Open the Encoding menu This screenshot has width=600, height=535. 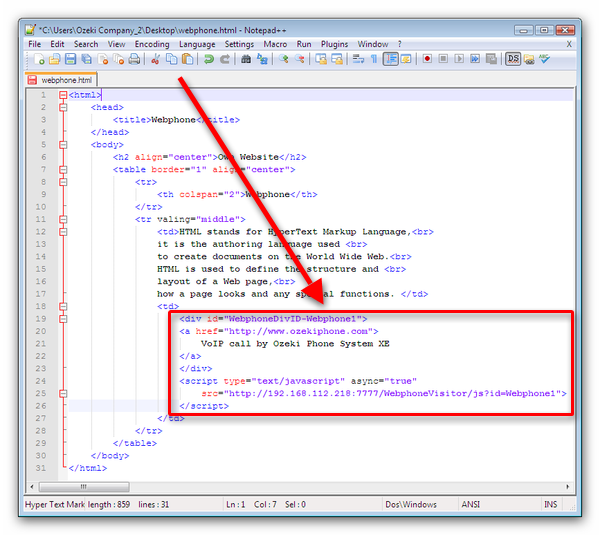[152, 44]
